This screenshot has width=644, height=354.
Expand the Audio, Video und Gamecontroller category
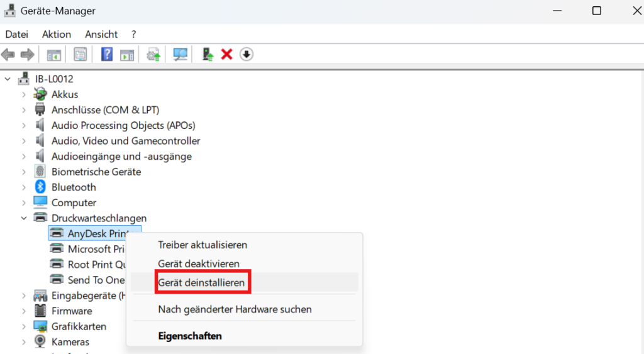pos(24,141)
